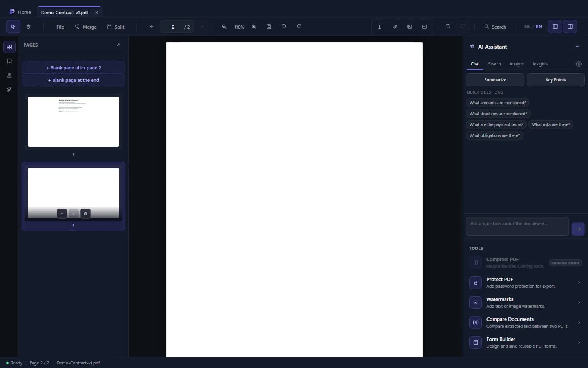Rotate page clockwise
Image resolution: width=588 pixels, height=368 pixels.
point(299,27)
